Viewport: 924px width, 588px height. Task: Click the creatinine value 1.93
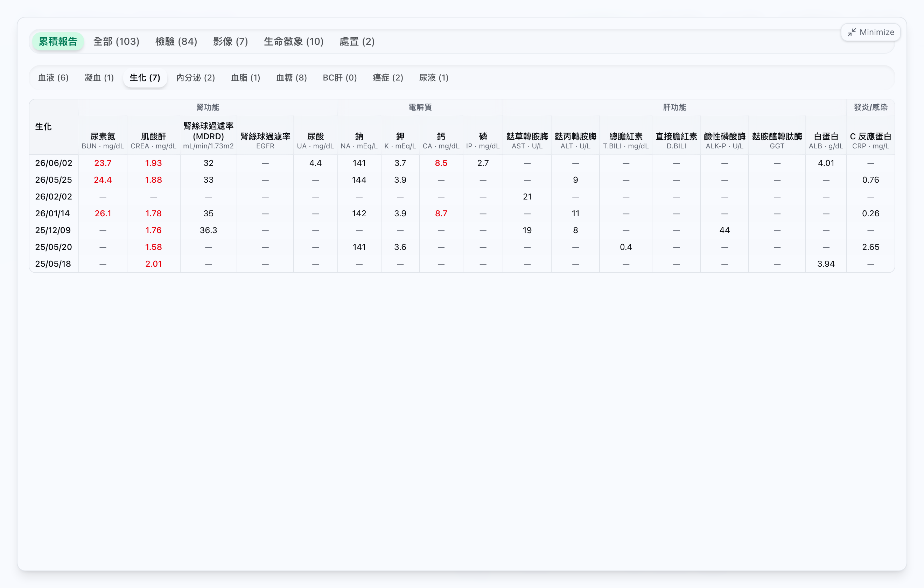(x=154, y=163)
